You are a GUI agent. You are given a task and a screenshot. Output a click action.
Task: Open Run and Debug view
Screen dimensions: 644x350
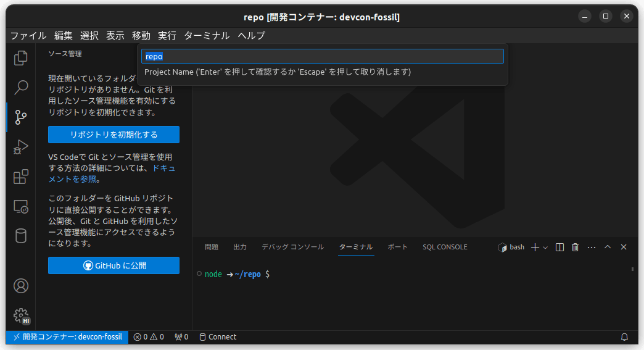(x=20, y=147)
